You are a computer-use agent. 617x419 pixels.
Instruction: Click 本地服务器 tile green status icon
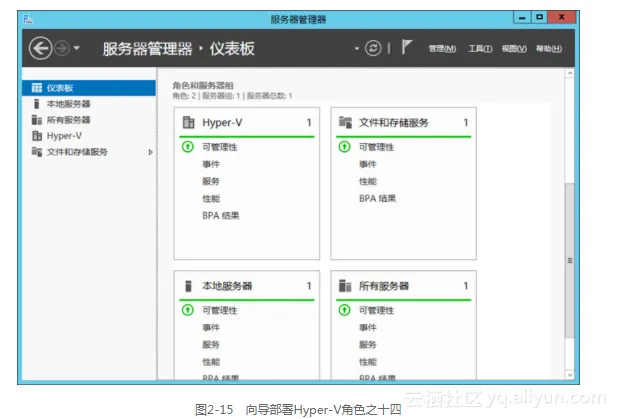point(188,310)
